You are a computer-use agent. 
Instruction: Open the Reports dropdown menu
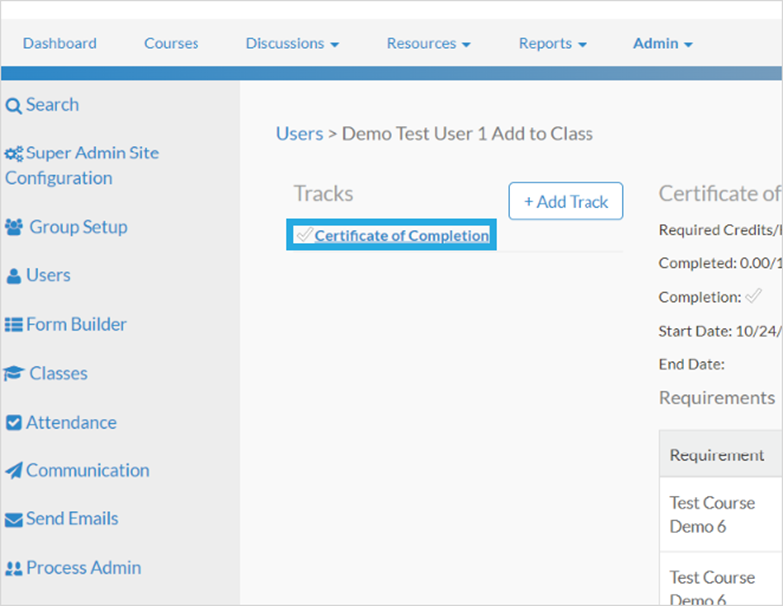(552, 43)
